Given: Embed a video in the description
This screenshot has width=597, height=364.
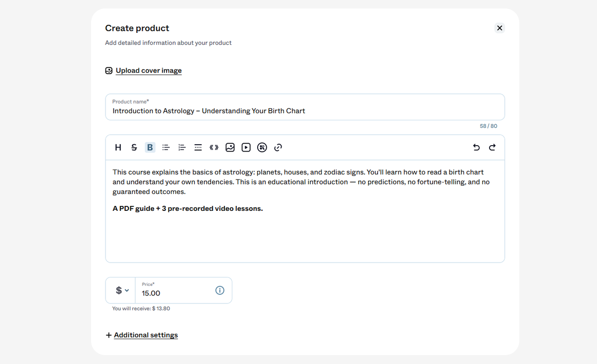Looking at the screenshot, I should pos(246,147).
